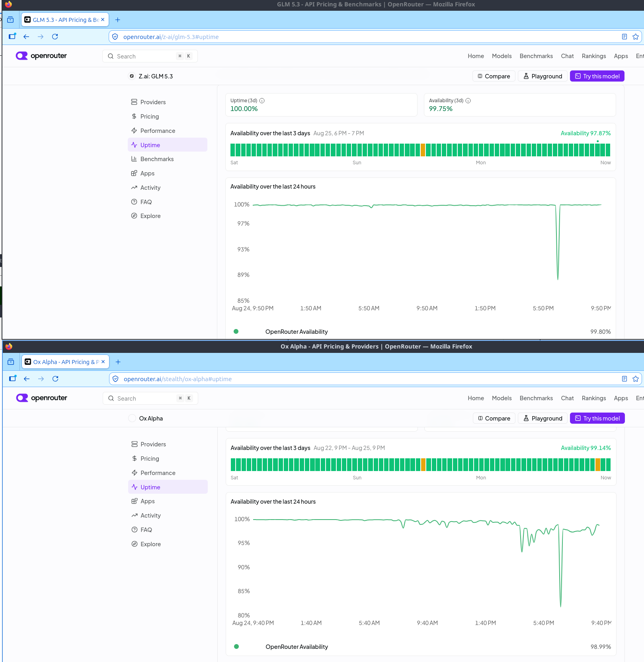Viewport: 644px width, 662px height.
Task: Open a new tab in top Firefox window
Action: click(x=117, y=20)
